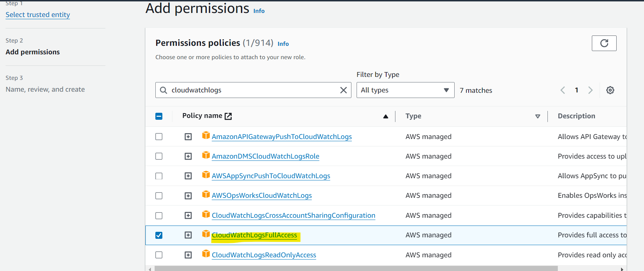Uncheck CloudWatchLogsFullAccess policy
Image resolution: width=644 pixels, height=271 pixels.
point(159,235)
